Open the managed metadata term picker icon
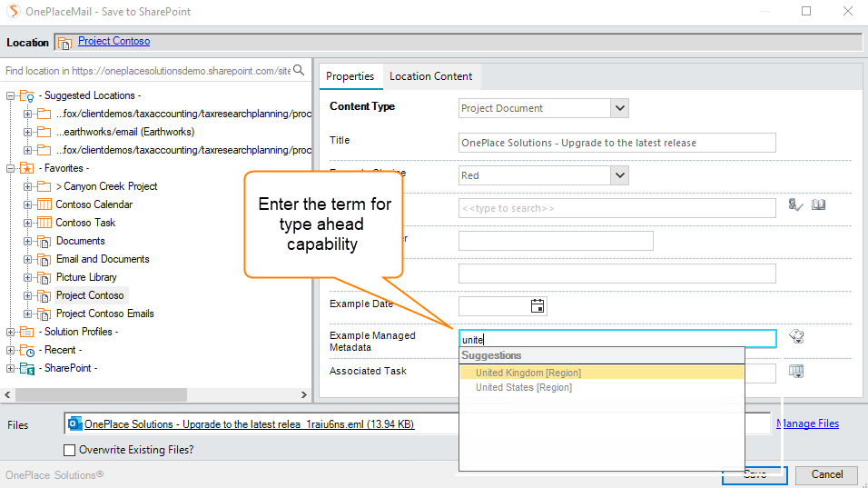Image resolution: width=868 pixels, height=488 pixels. (796, 336)
